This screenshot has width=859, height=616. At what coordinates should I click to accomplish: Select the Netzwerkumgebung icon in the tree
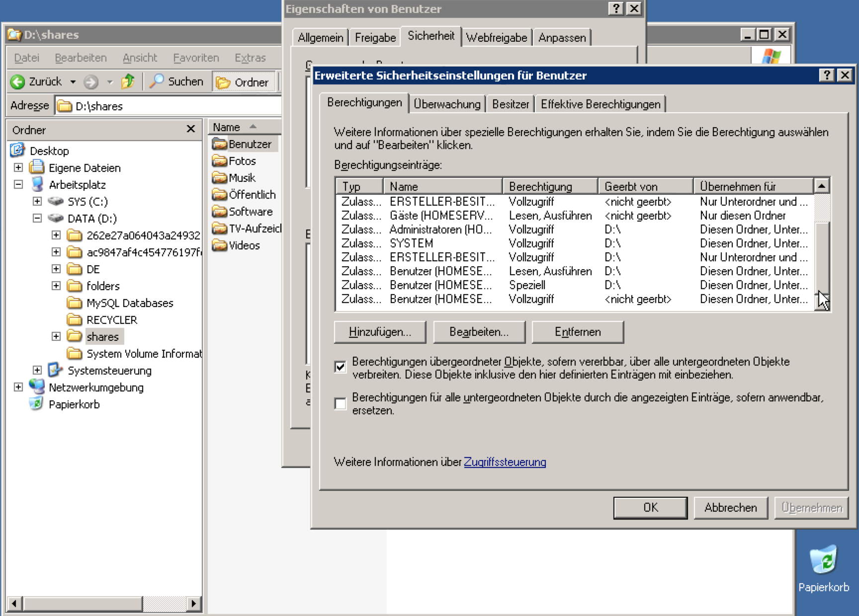tap(36, 387)
